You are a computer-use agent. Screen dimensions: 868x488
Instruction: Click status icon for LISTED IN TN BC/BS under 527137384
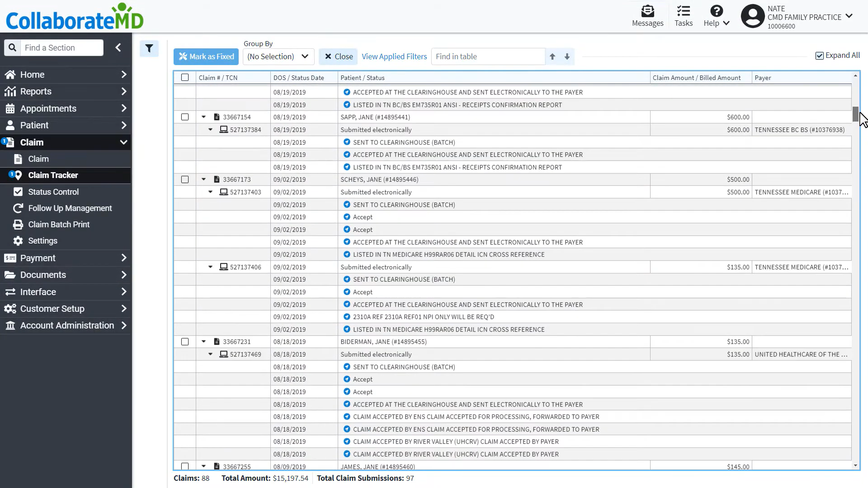(347, 167)
